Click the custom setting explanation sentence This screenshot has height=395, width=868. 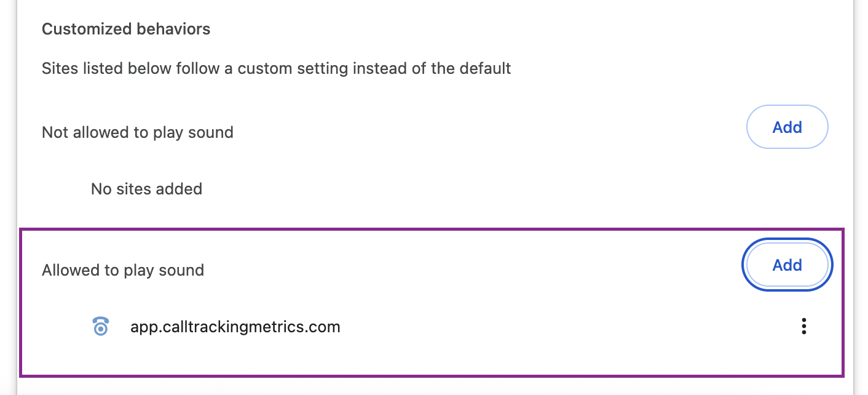click(x=276, y=68)
